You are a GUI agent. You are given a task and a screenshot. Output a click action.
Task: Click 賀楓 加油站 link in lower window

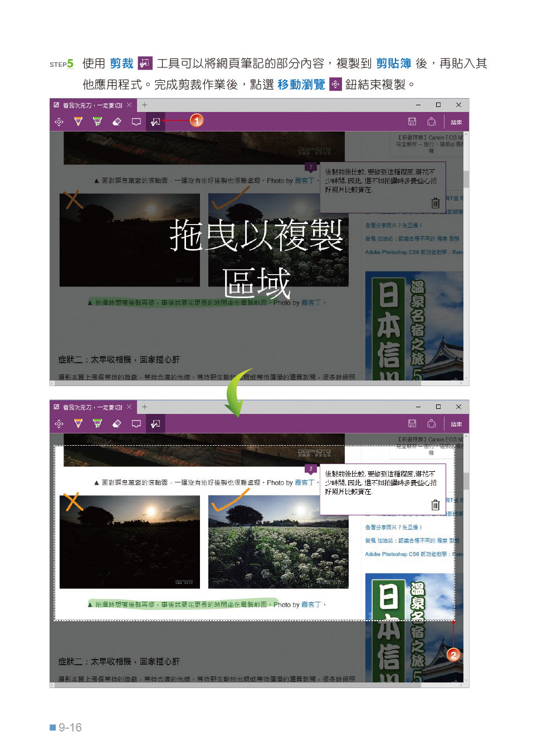click(x=412, y=540)
